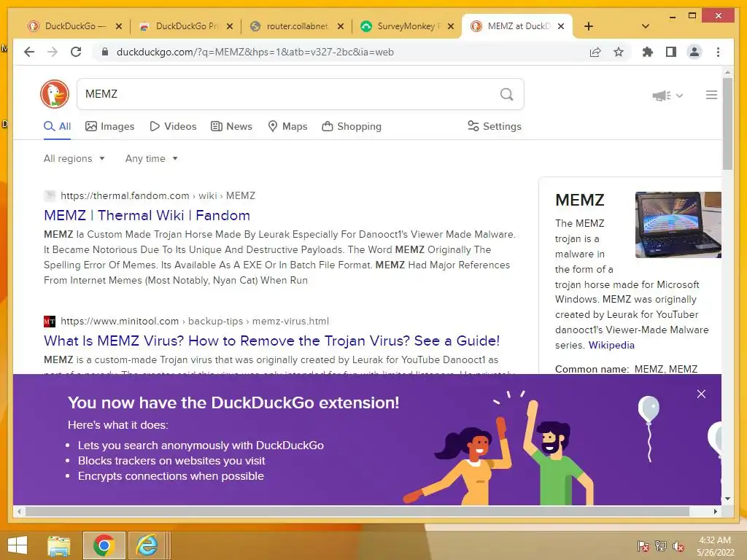
Task: Bookmark this tab with star icon
Action: (619, 52)
